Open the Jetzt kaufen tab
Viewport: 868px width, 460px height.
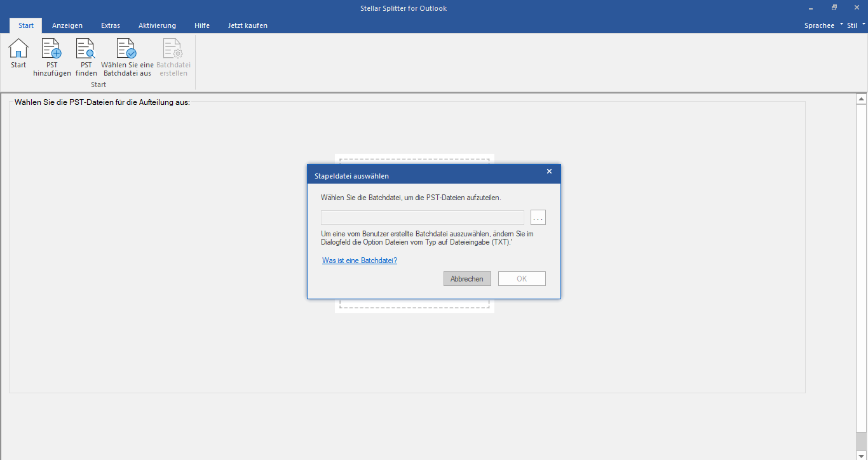(248, 25)
